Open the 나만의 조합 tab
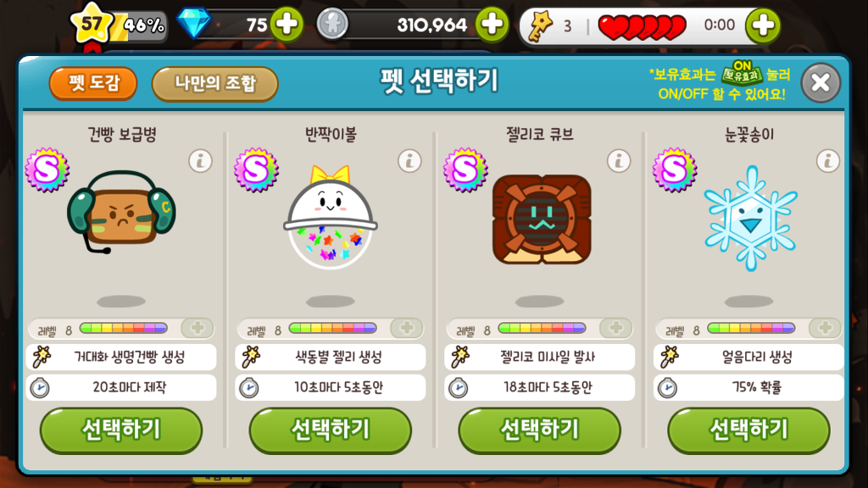Viewport: 868px width, 488px height. click(214, 84)
